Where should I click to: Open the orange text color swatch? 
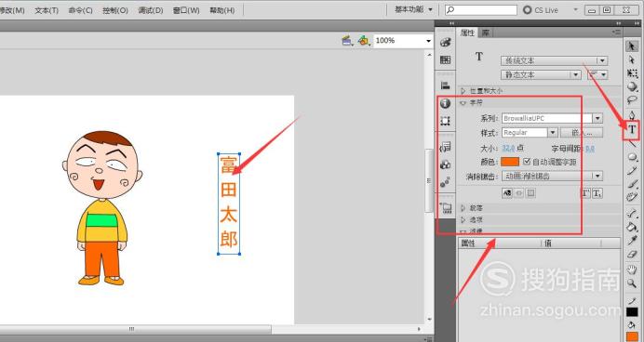[x=510, y=162]
